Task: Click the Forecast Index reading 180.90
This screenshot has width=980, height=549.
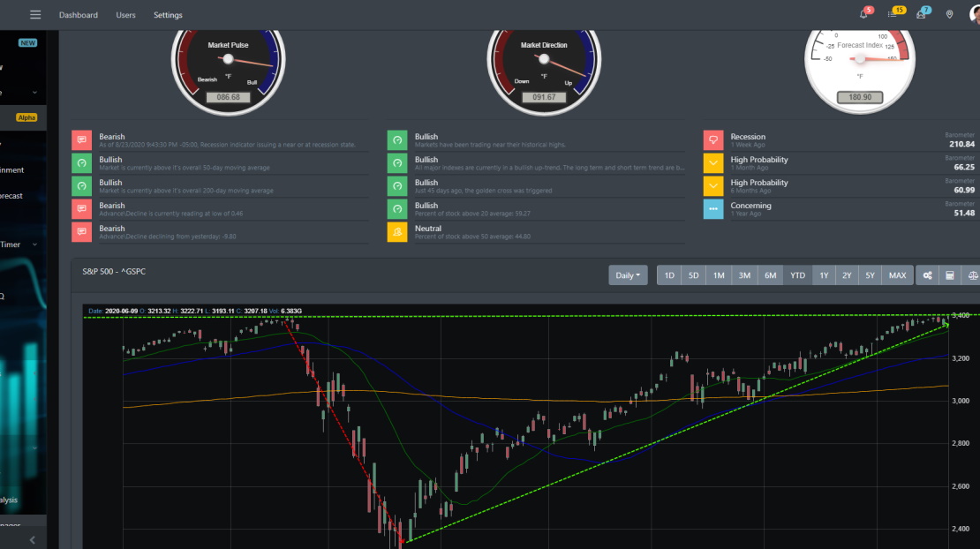Action: click(x=860, y=97)
